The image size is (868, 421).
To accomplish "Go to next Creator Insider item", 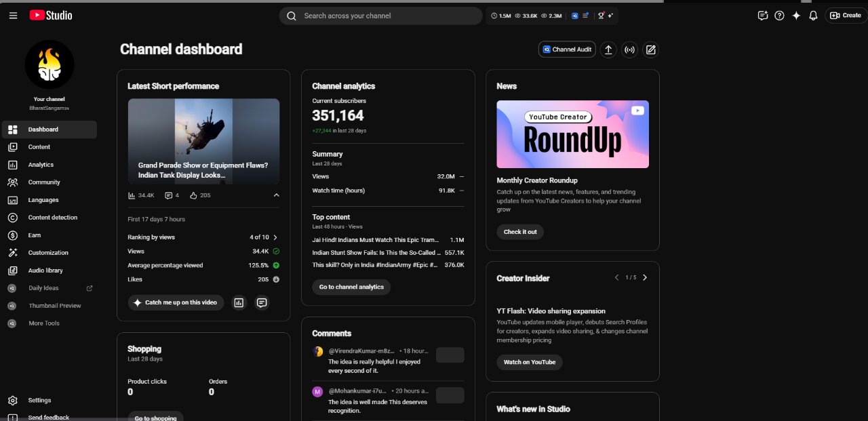I will (645, 277).
